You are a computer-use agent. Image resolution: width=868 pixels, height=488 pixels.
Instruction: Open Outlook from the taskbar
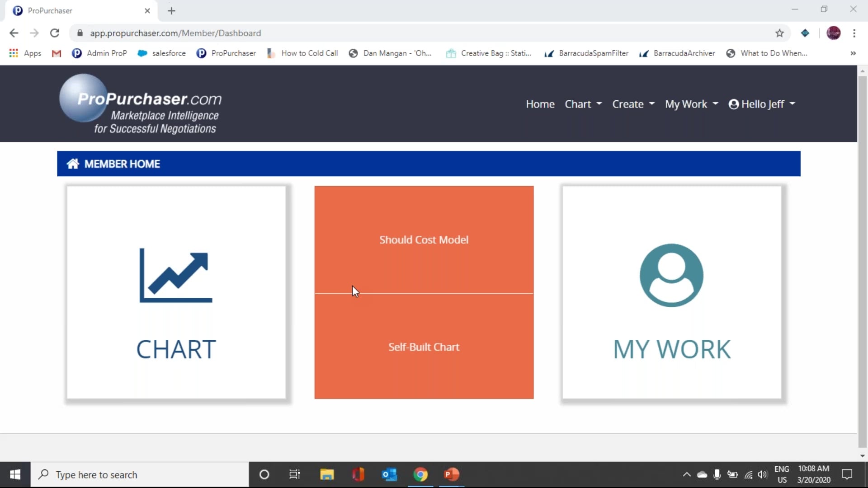[389, 474]
